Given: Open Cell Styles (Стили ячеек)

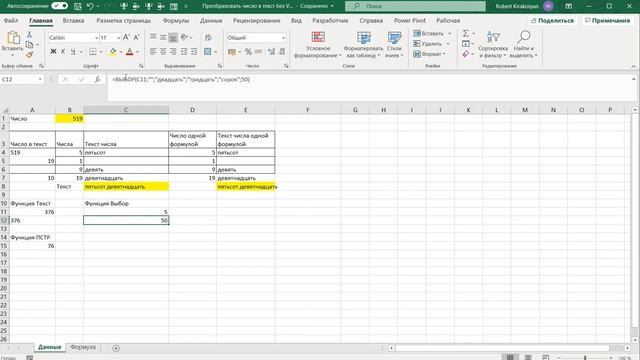Looking at the screenshot, I should point(394,44).
